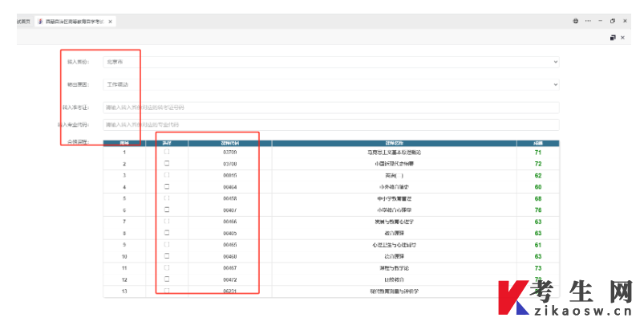Select the checkbox for course code 00464
Viewport: 644px width, 326px height.
(167, 186)
